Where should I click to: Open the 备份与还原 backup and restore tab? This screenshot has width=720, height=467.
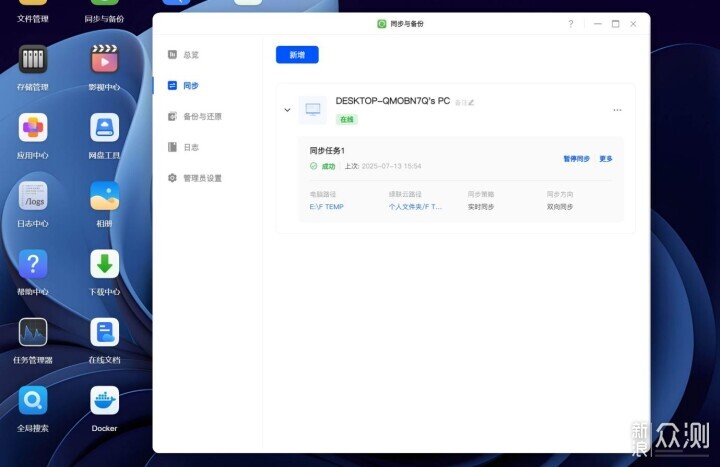point(195,117)
